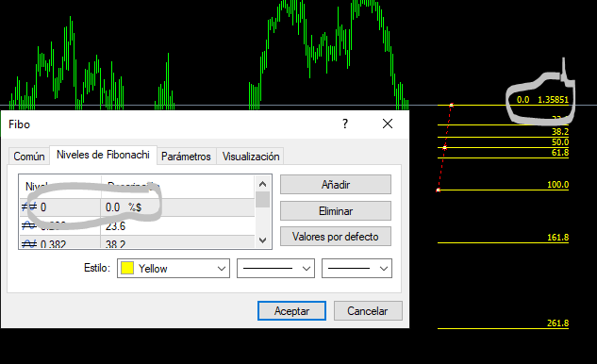Close the Fibo dialog window

388,124
